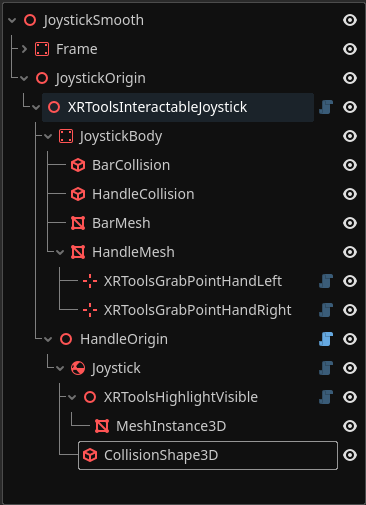
Task: Open XRToolsHighlightVisible script icon
Action: pyautogui.click(x=326, y=397)
